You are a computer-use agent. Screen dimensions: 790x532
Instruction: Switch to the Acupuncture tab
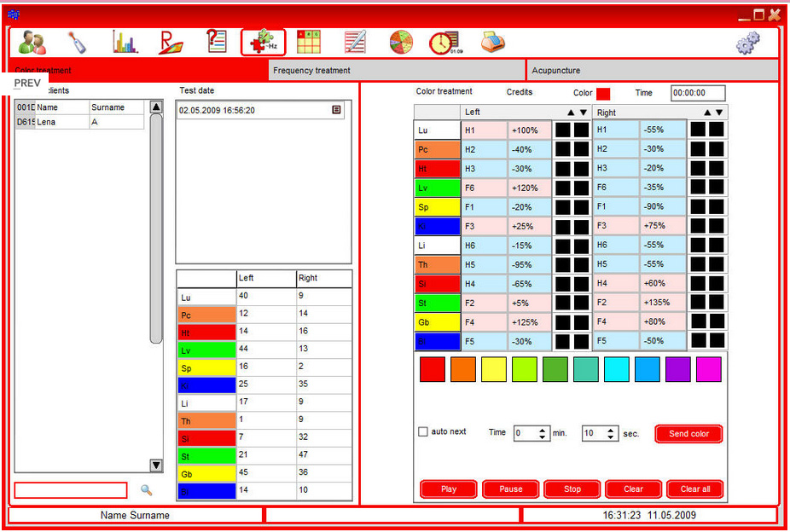(653, 70)
